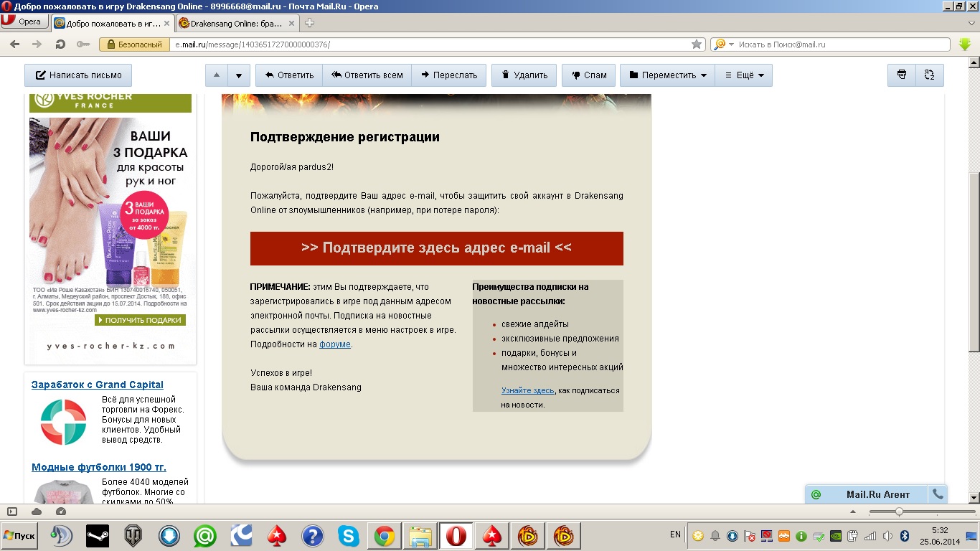Mark the message as Спам
This screenshot has width=980, height=551.
click(x=589, y=75)
